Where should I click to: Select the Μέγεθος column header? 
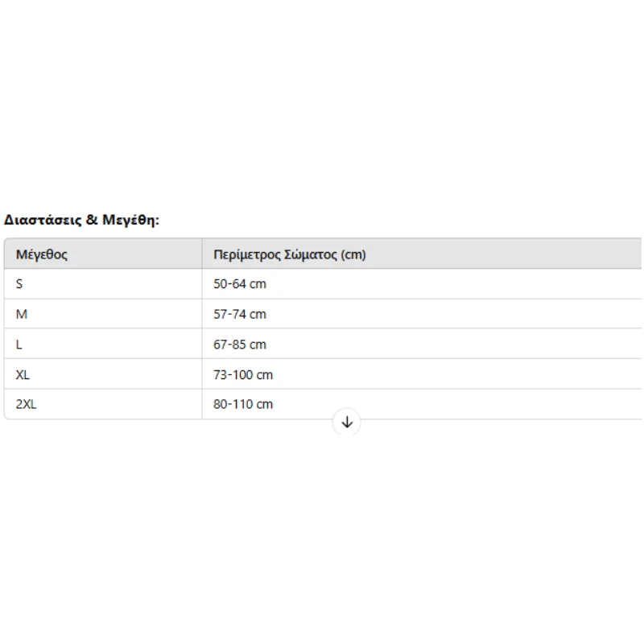coord(103,254)
